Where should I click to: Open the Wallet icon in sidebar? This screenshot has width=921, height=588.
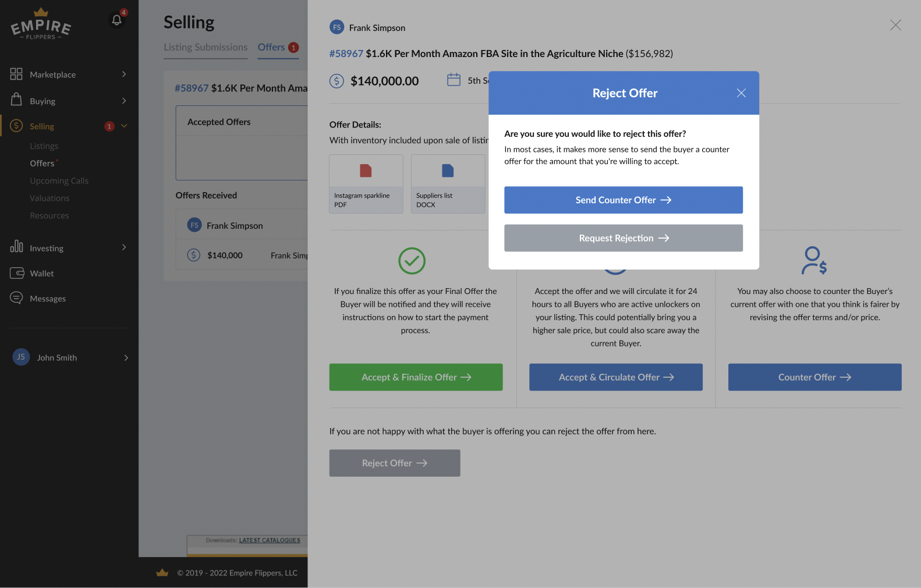16,273
